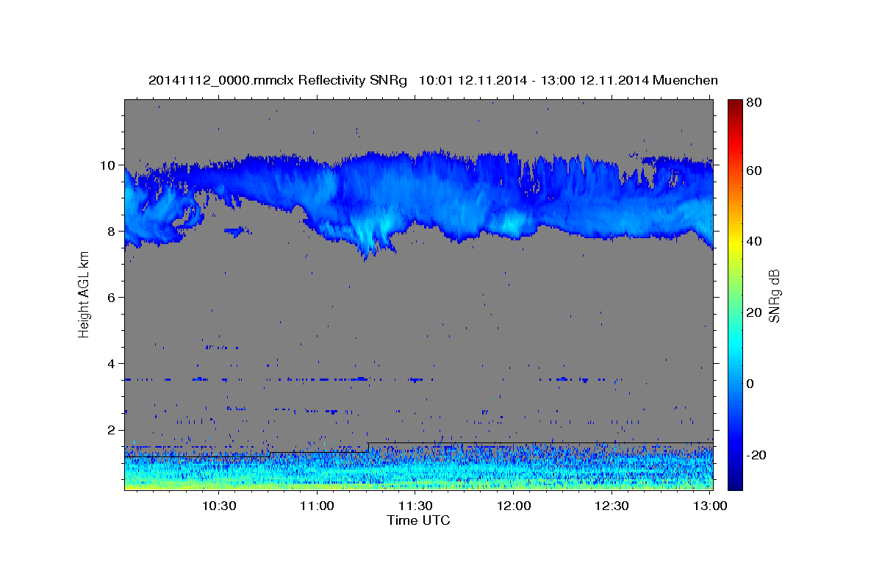Image resolution: width=882 pixels, height=588 pixels.
Task: Click the colorbar value 40
Action: pos(753,241)
